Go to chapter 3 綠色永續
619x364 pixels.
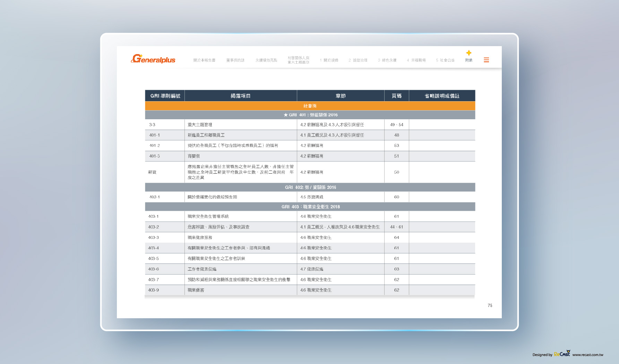387,60
